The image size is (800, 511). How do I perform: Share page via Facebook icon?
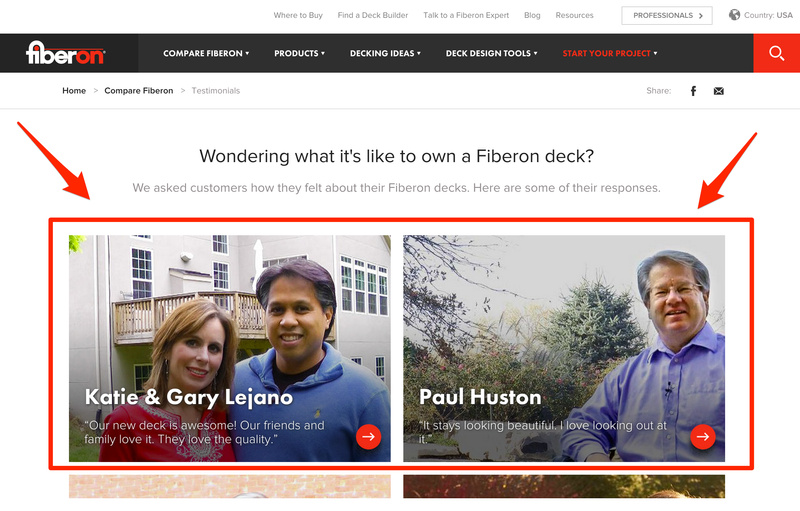[x=693, y=91]
